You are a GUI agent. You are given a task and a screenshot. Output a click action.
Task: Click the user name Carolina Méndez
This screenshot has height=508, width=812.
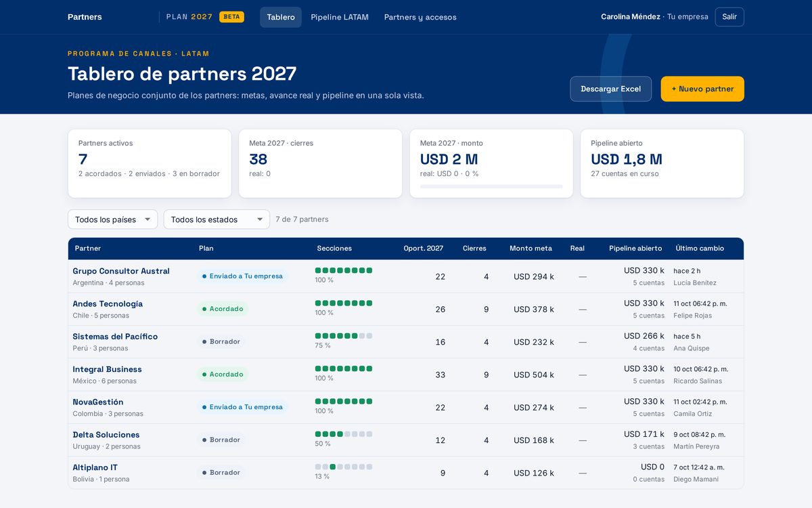click(x=631, y=17)
